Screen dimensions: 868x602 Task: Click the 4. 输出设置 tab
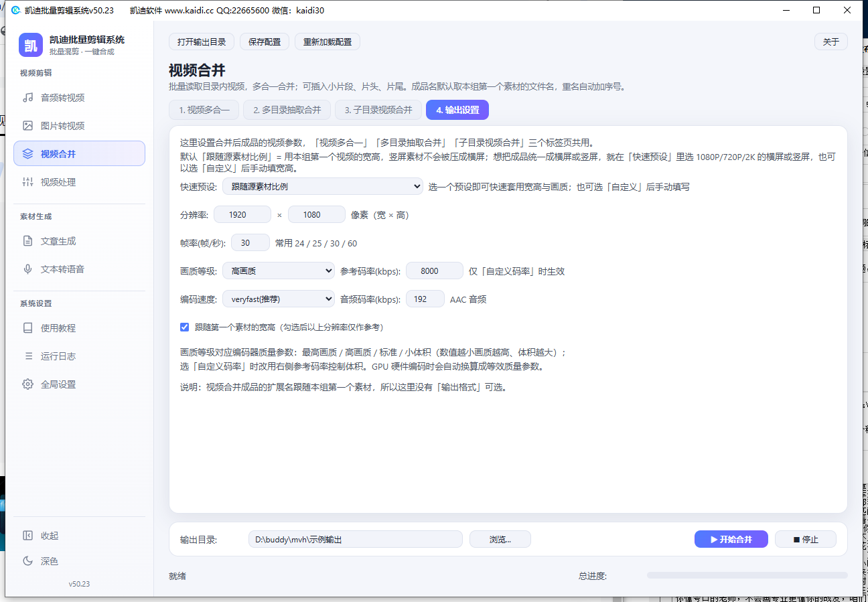pos(457,110)
